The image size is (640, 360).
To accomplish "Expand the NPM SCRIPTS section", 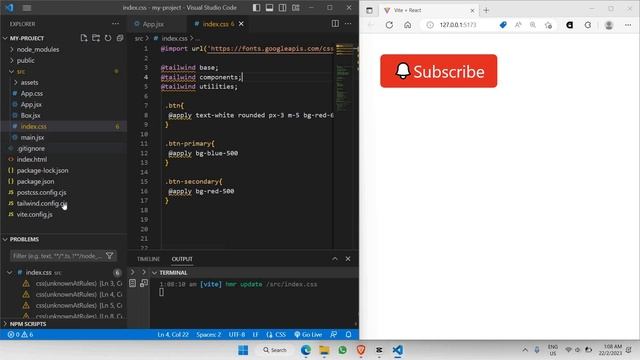I will [x=28, y=324].
